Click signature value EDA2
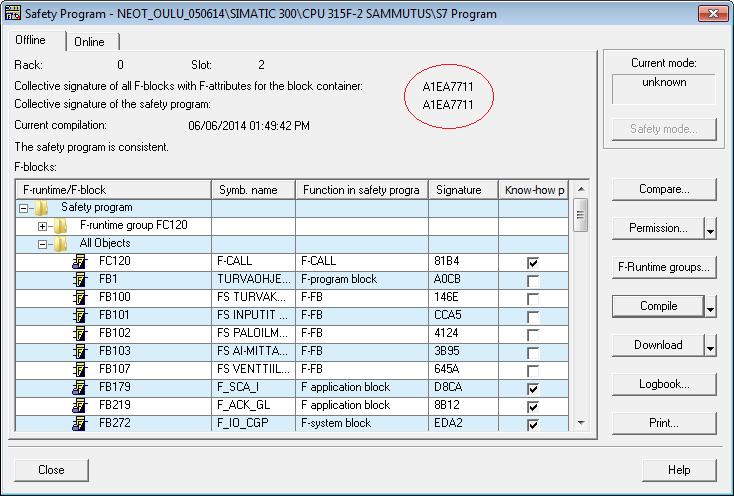Image resolution: width=734 pixels, height=496 pixels. pos(448,423)
